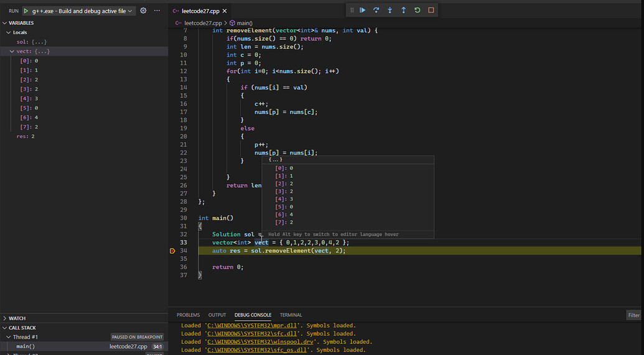Image resolution: width=644 pixels, height=355 pixels.
Task: Open sfc_os.dll path link in console
Action: click(257, 350)
